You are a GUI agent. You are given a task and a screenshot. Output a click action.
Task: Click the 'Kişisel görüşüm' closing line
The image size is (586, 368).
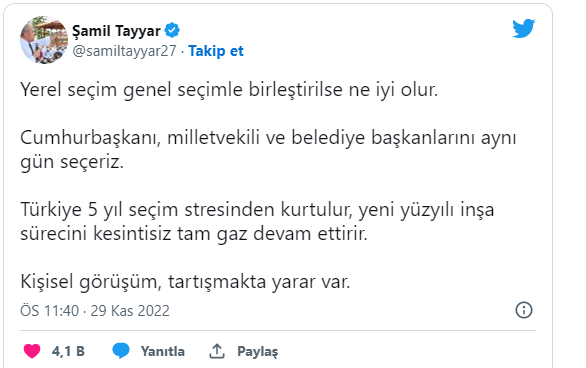[185, 281]
